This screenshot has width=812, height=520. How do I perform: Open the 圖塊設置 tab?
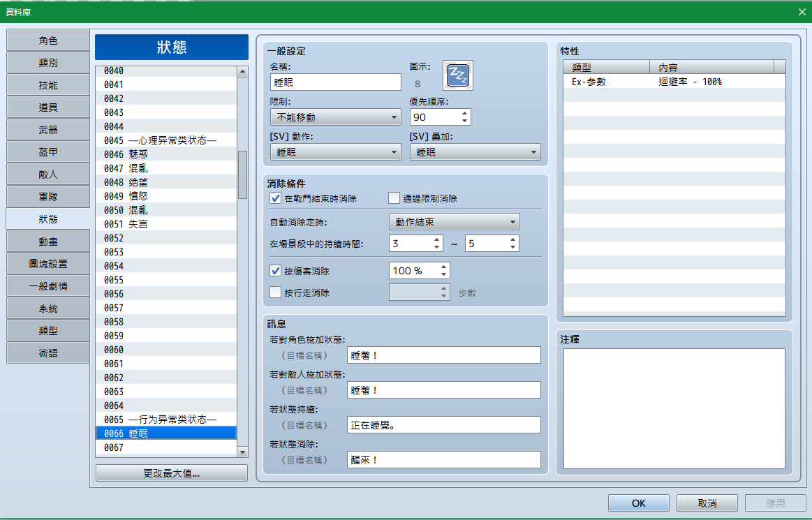point(48,264)
